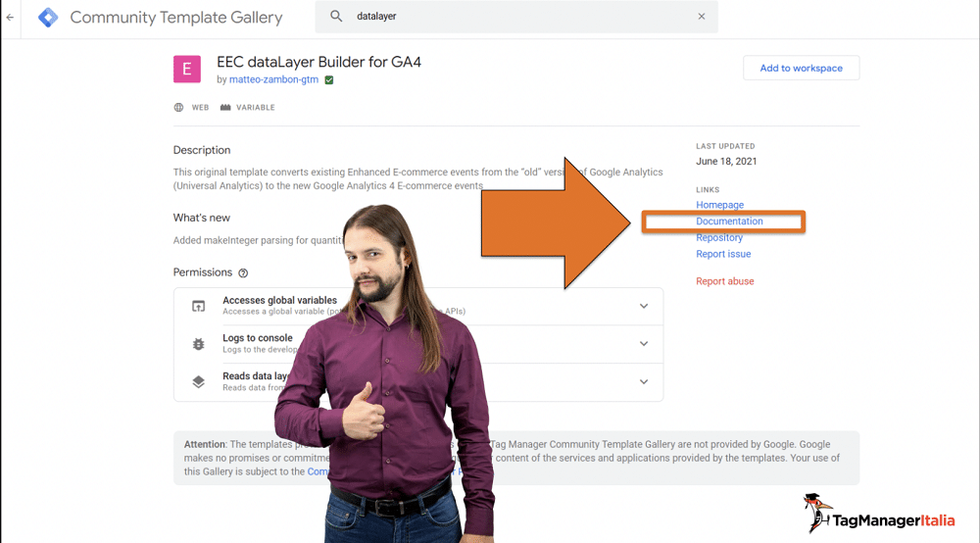Click the Tag Manager diamond logo

[48, 17]
